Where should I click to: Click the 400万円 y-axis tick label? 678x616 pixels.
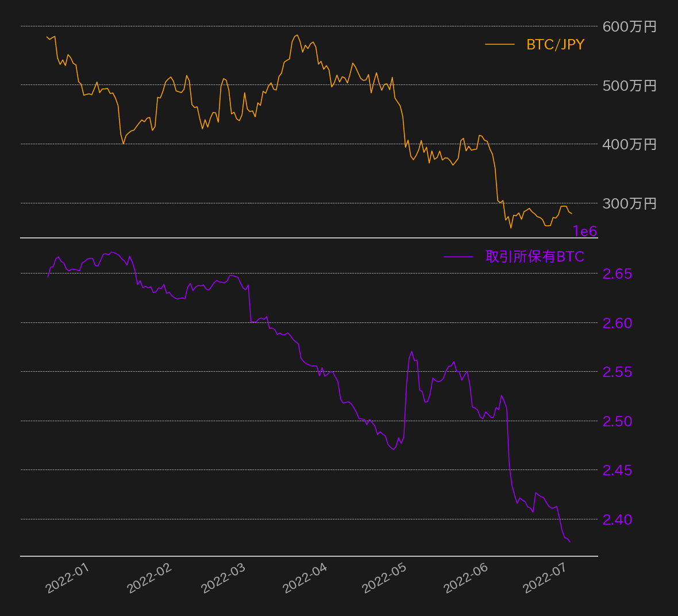point(629,144)
